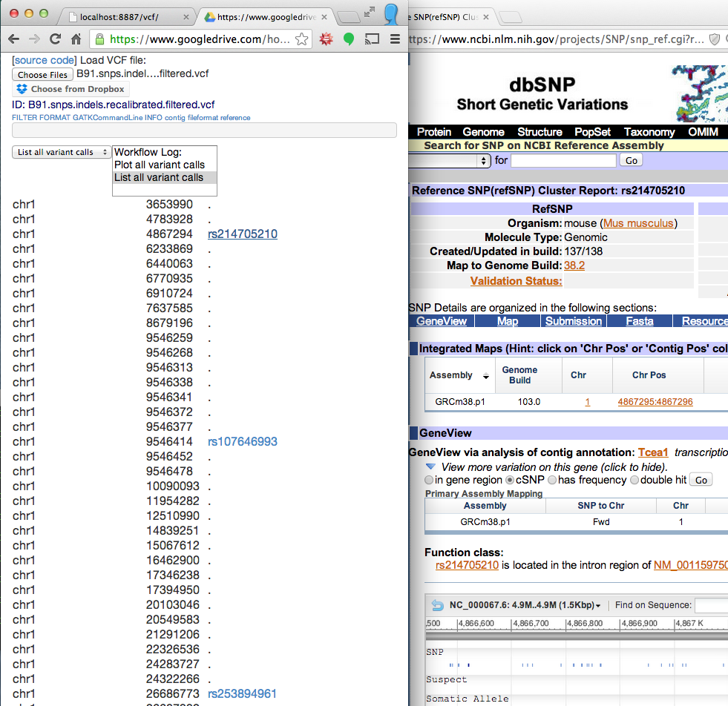Click the sort arrows beside Assembly header

tap(486, 376)
